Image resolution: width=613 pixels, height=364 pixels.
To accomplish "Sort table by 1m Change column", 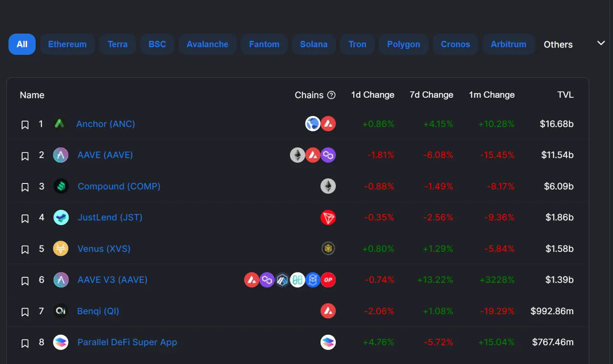I will [492, 95].
